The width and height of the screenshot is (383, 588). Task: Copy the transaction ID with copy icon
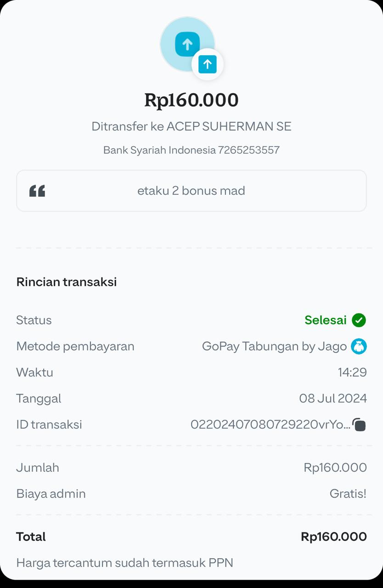click(359, 424)
